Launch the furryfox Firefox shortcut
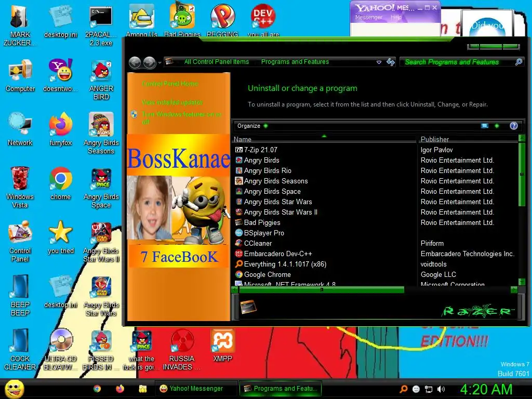The width and height of the screenshot is (532, 399). [x=60, y=129]
